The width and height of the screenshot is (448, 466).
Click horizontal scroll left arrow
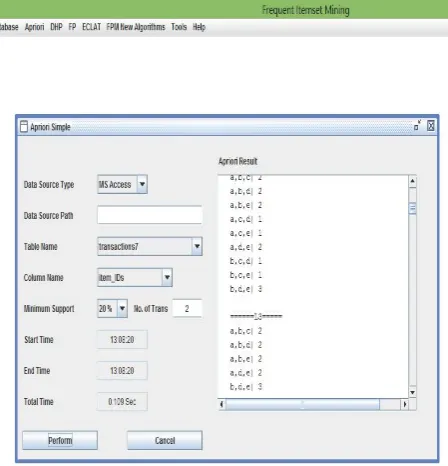[x=222, y=404]
